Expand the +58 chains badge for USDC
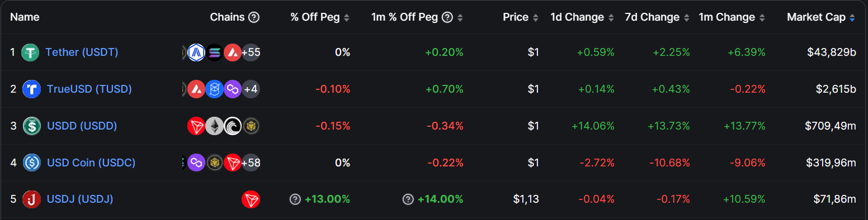Screen dimensions: 868x220 click(x=251, y=163)
